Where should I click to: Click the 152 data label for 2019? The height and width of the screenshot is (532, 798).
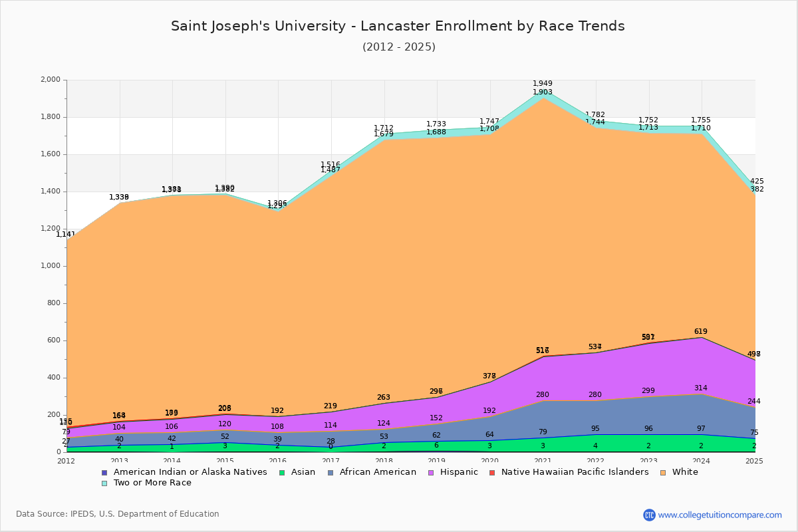[436, 418]
